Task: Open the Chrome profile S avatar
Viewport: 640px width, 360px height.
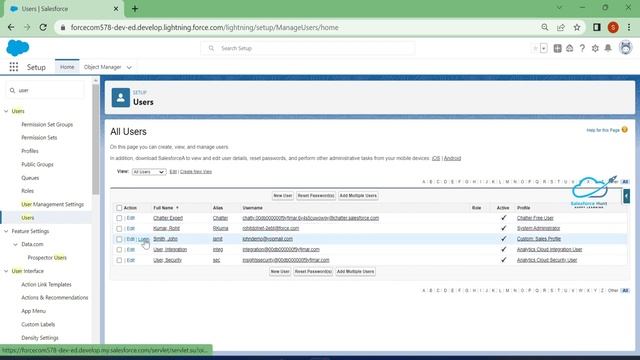Action: click(613, 27)
